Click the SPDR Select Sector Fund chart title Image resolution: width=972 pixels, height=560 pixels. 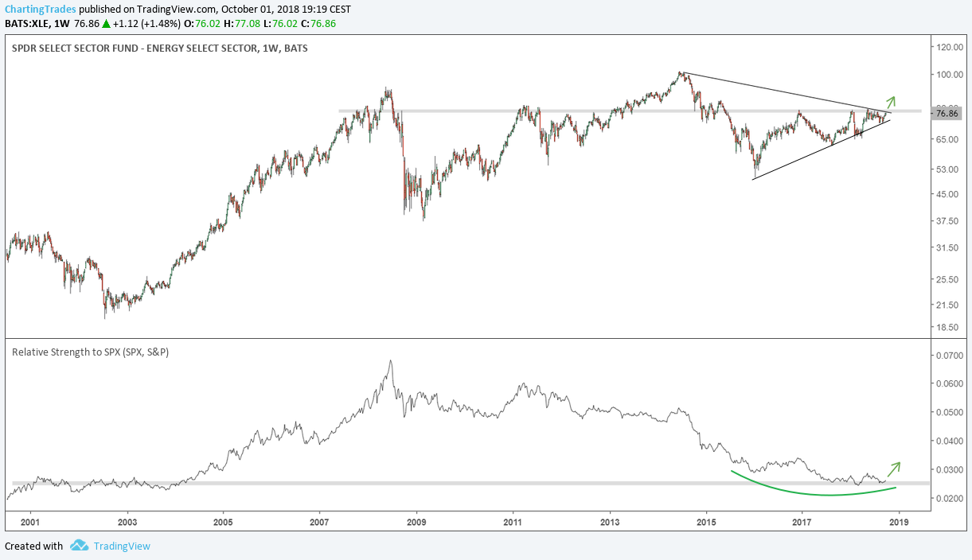160,49
